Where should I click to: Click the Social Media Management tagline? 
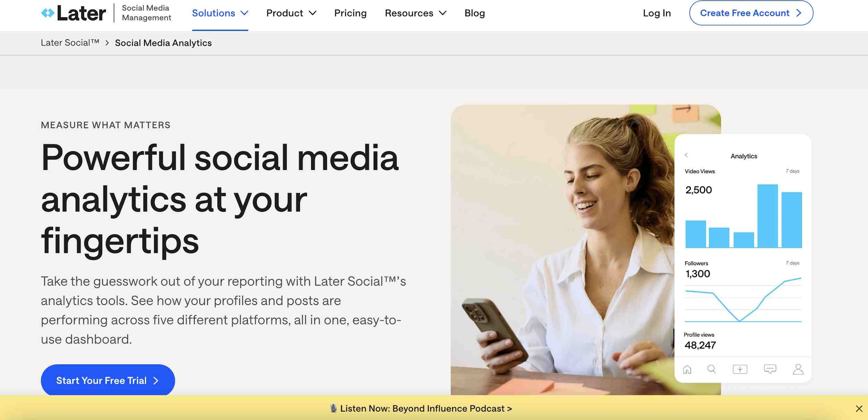point(146,13)
